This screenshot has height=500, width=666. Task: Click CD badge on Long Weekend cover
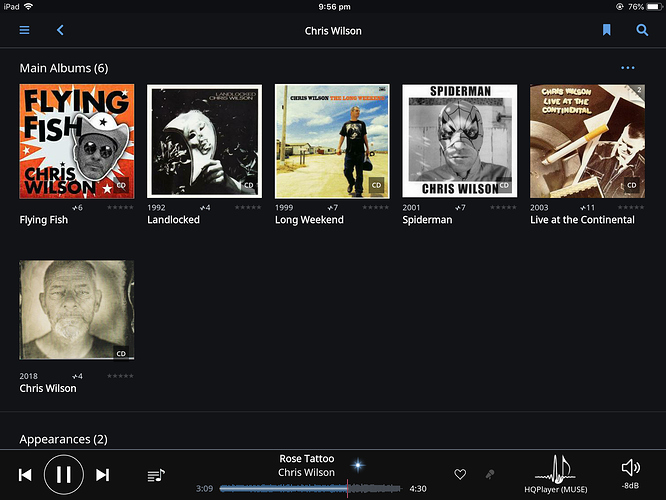(376, 185)
